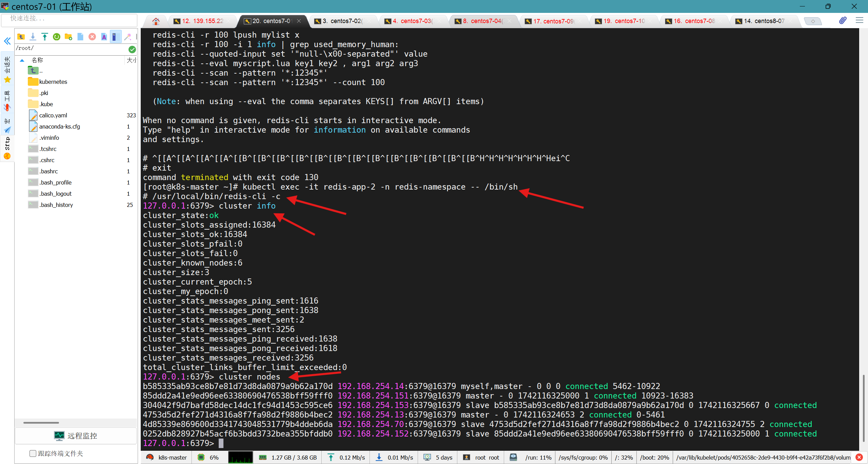Toggle the highlighted side-panel view button

(x=116, y=37)
